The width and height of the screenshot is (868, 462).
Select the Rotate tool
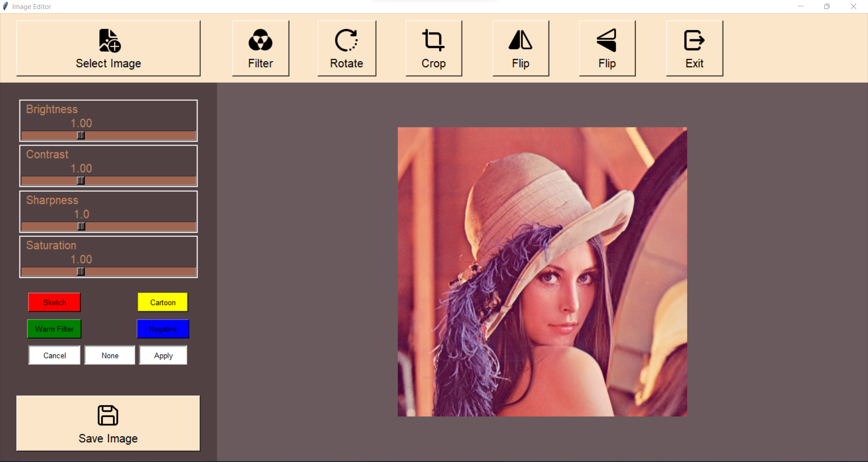click(346, 47)
